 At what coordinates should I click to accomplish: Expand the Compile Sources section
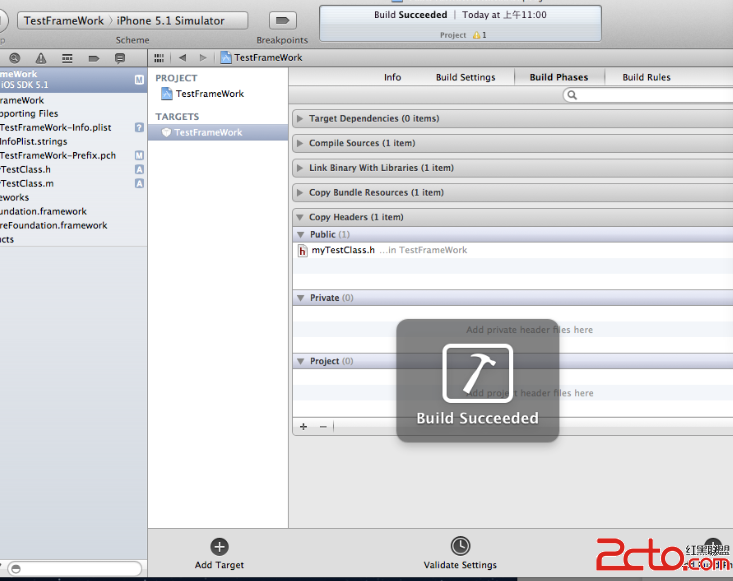point(300,144)
